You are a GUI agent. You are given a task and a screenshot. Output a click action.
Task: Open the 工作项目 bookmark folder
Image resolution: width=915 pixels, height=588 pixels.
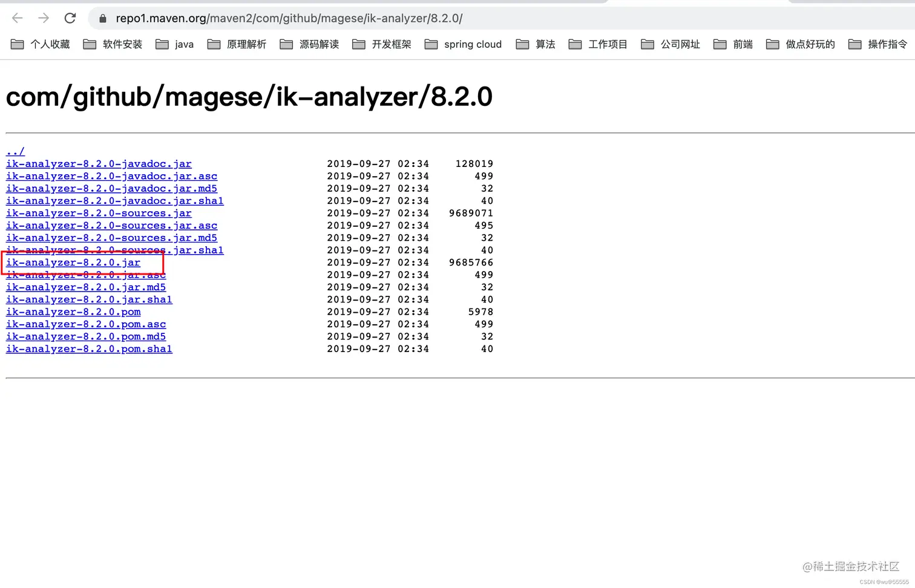598,44
